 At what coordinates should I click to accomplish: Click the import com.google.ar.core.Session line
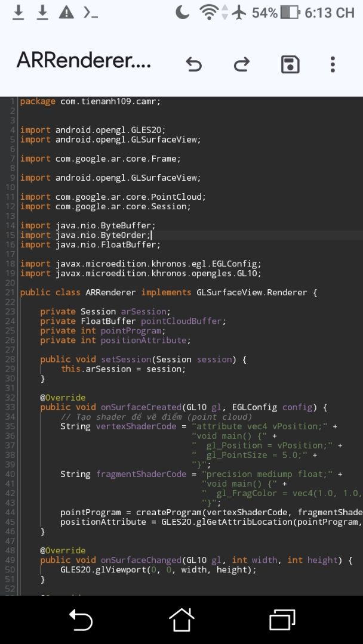coord(106,206)
